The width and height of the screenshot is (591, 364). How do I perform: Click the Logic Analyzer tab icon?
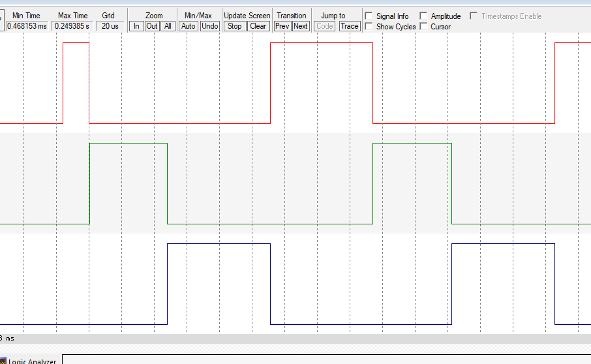3,361
